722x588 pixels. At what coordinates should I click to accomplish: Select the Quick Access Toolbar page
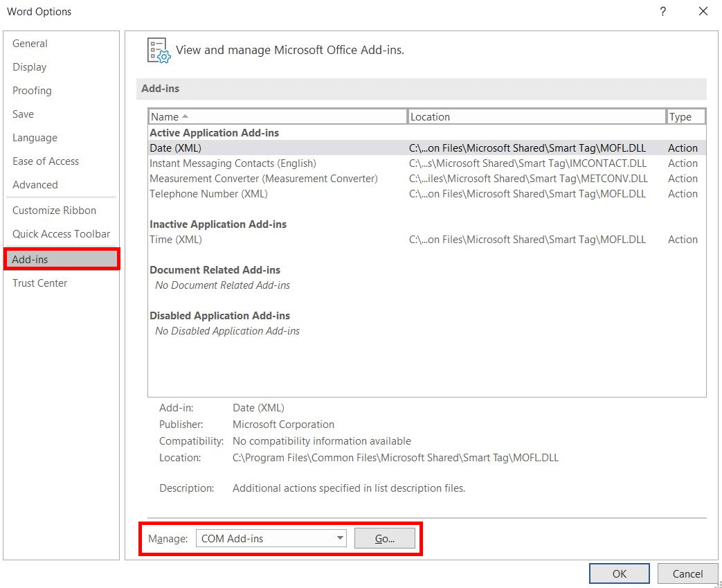(x=61, y=234)
